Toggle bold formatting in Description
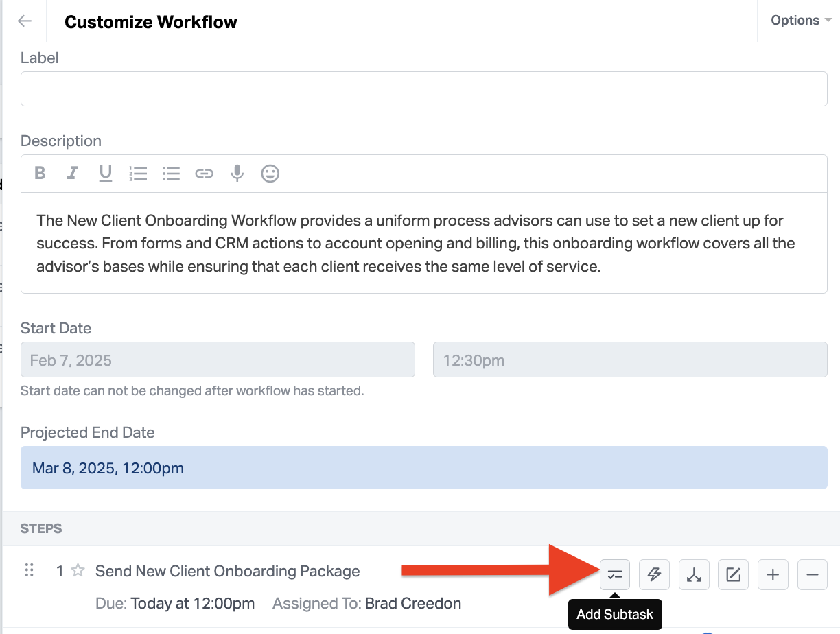840x634 pixels. [40, 174]
